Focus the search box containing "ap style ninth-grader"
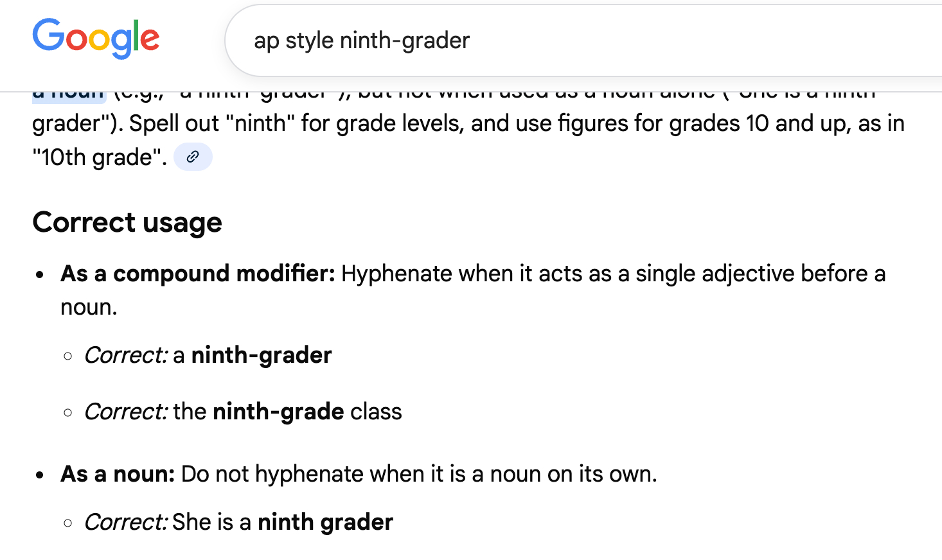 tap(514, 40)
